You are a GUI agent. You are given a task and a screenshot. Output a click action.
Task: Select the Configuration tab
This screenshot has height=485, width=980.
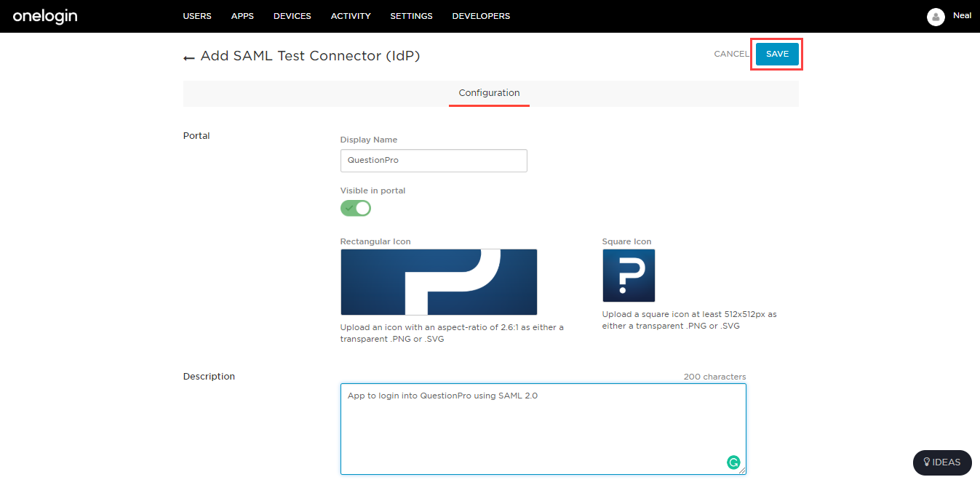tap(489, 93)
